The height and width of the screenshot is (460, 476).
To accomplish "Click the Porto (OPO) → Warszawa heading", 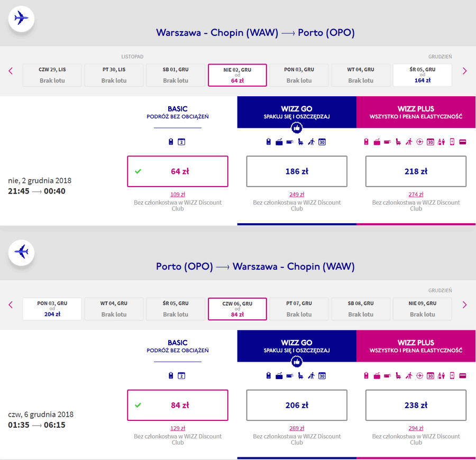I will pyautogui.click(x=255, y=266).
